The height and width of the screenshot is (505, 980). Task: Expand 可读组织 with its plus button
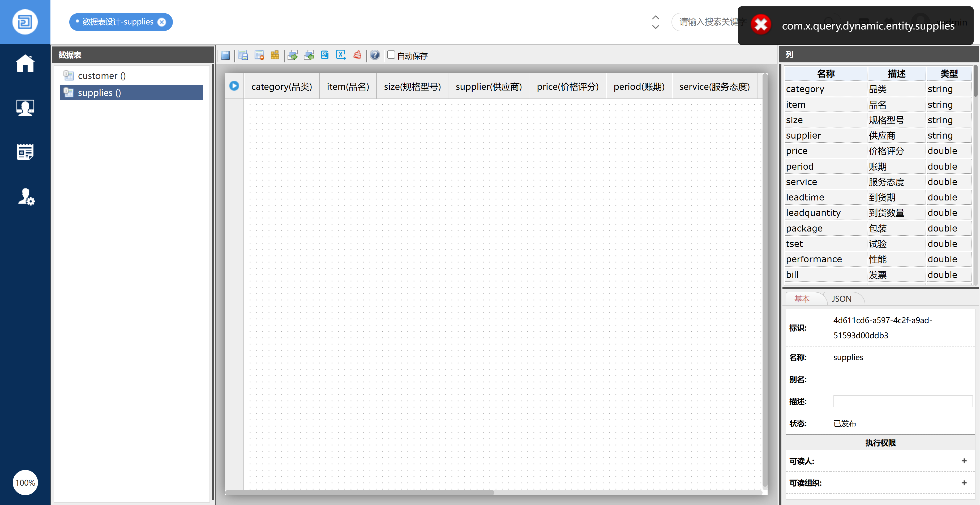point(964,482)
